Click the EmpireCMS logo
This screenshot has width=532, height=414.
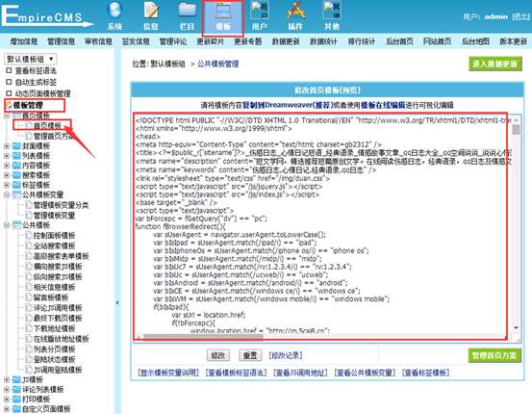tap(47, 15)
